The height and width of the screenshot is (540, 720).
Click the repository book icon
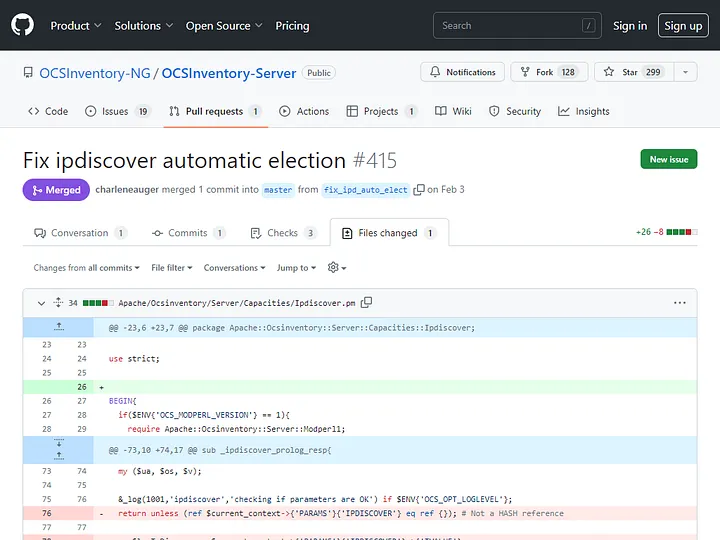pyautogui.click(x=28, y=73)
